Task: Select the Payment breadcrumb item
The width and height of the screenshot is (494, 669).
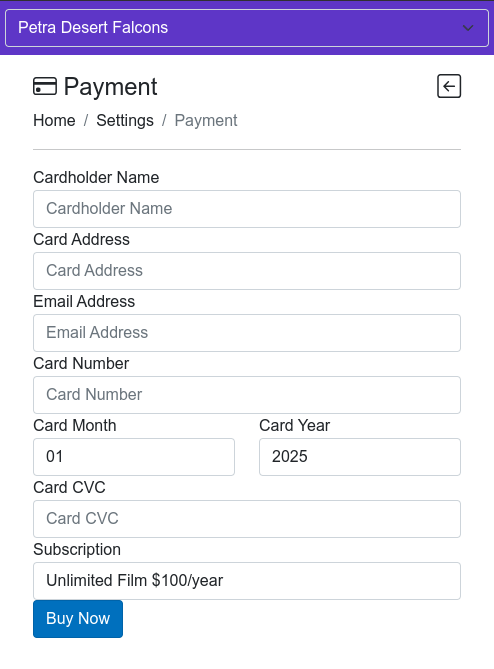Action: point(206,120)
